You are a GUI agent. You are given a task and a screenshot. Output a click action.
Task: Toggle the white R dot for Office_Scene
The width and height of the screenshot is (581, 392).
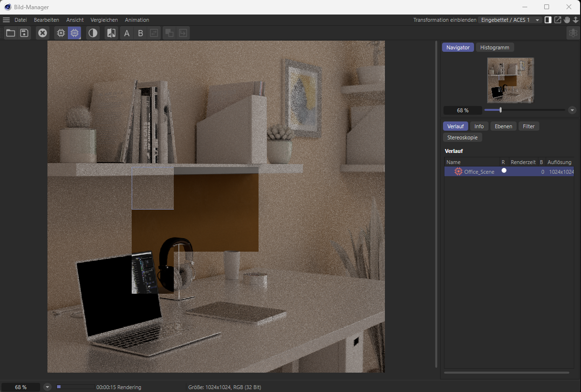[x=504, y=171]
